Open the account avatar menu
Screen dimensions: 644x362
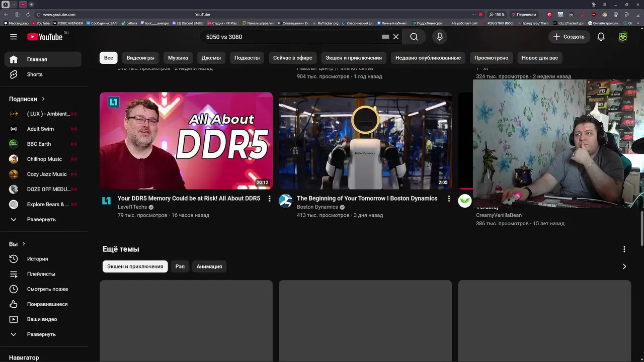point(623,37)
